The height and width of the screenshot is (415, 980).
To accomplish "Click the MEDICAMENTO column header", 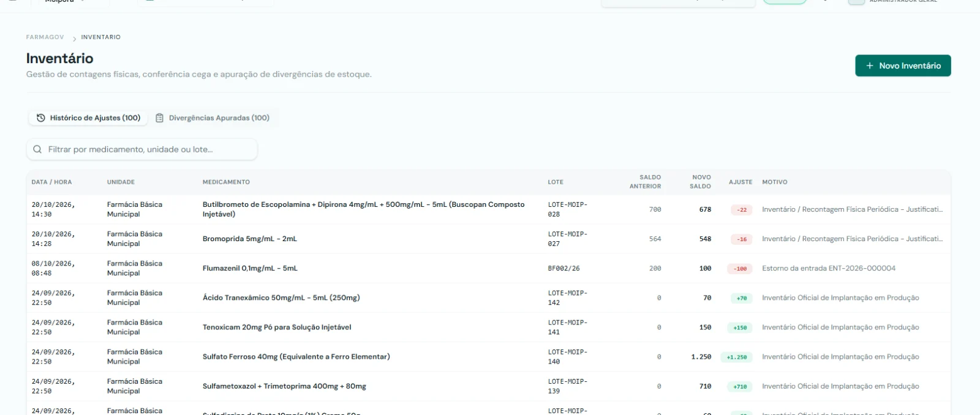I will (226, 182).
